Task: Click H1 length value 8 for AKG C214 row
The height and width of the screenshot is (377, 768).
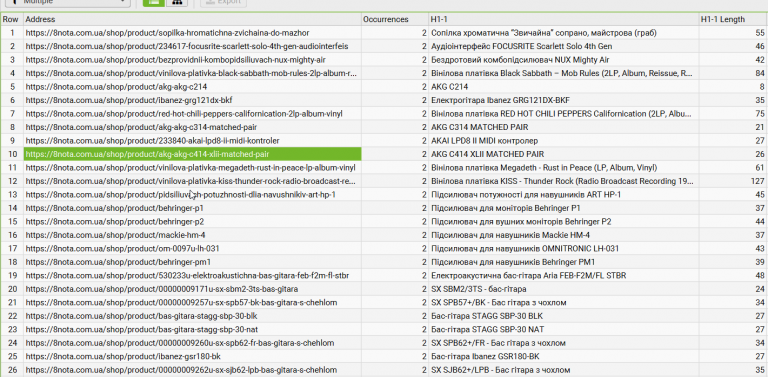Action: tap(733, 87)
